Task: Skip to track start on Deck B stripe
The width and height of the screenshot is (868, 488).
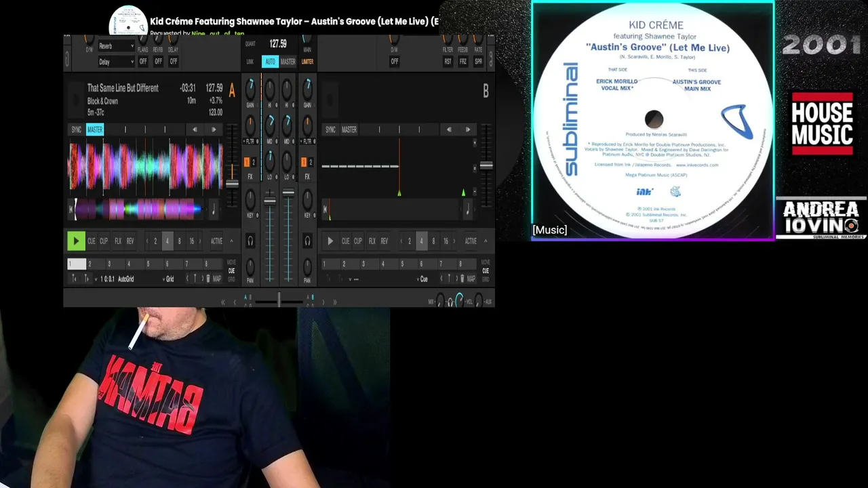Action: 325,209
